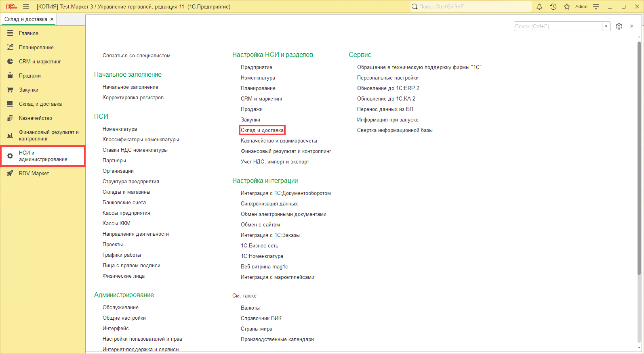Open Учет НДС, импорт и экспорт

pyautogui.click(x=275, y=161)
